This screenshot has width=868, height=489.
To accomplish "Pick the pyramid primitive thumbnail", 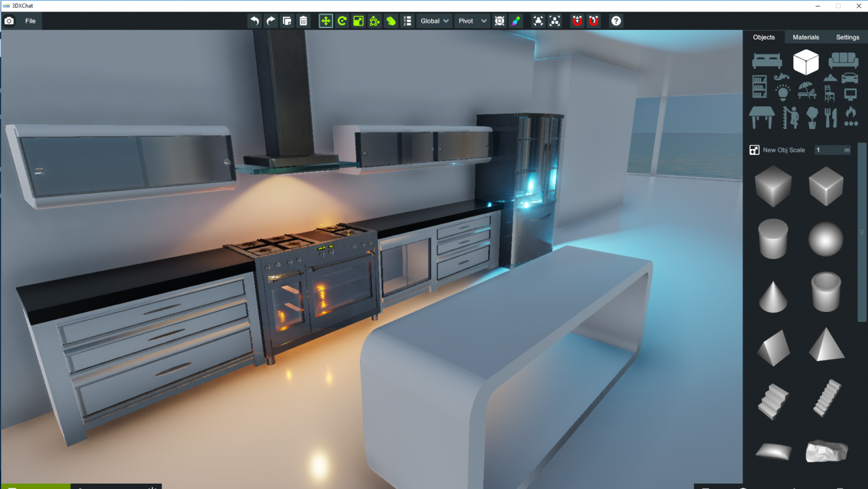I will coord(827,345).
